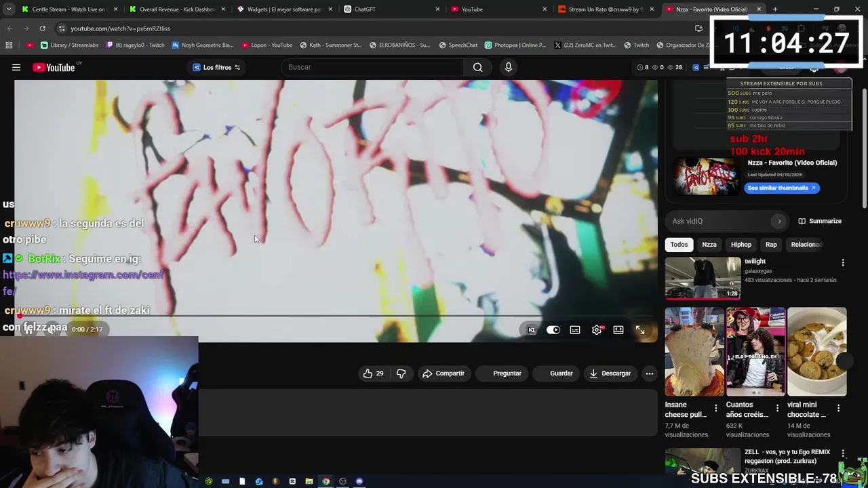Open the YouTube hamburger guide menu

click(x=16, y=67)
